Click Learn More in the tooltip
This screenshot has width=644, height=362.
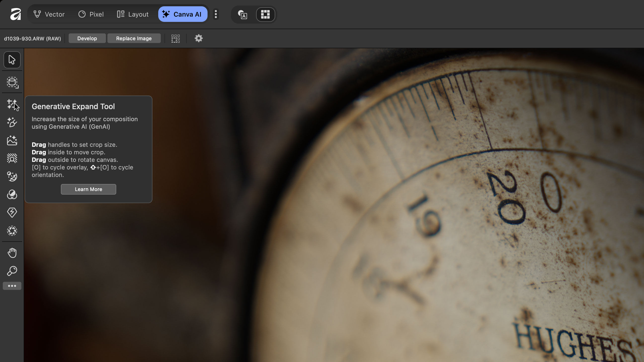pos(88,189)
